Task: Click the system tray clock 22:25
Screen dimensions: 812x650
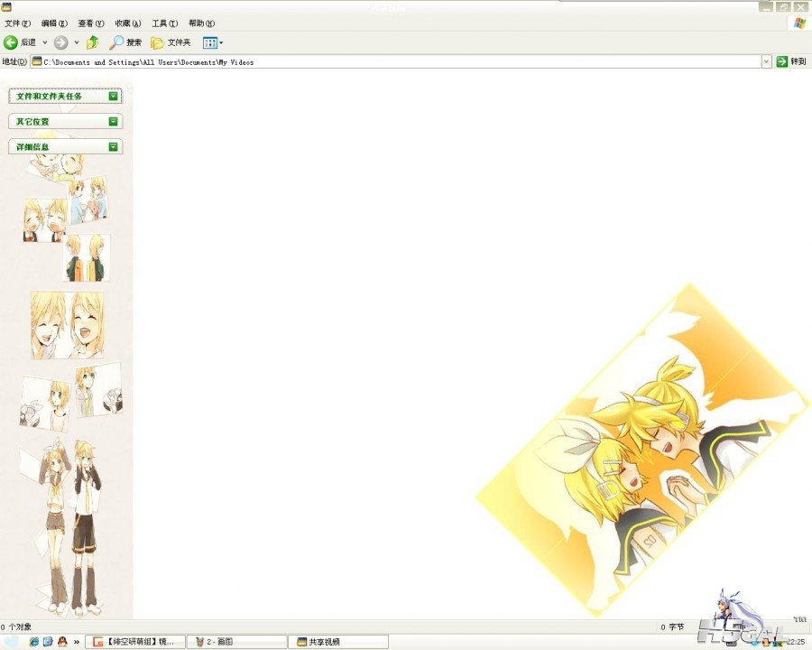Action: (x=796, y=642)
